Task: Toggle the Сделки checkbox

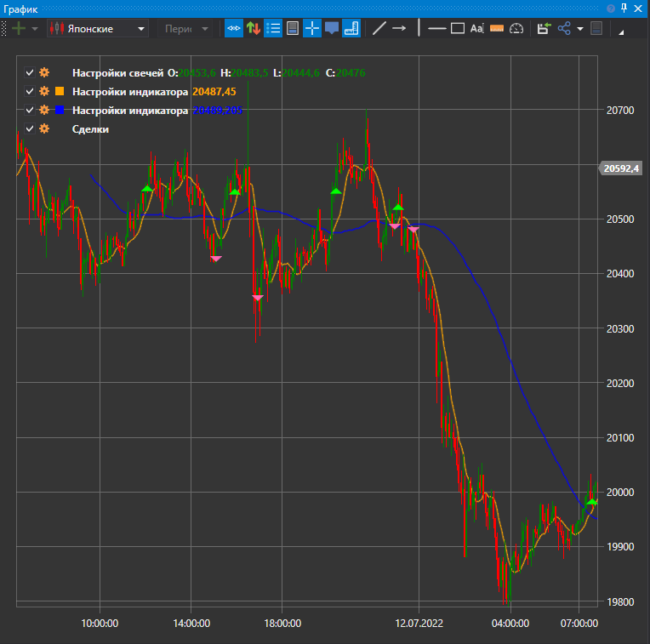Action: (x=30, y=128)
